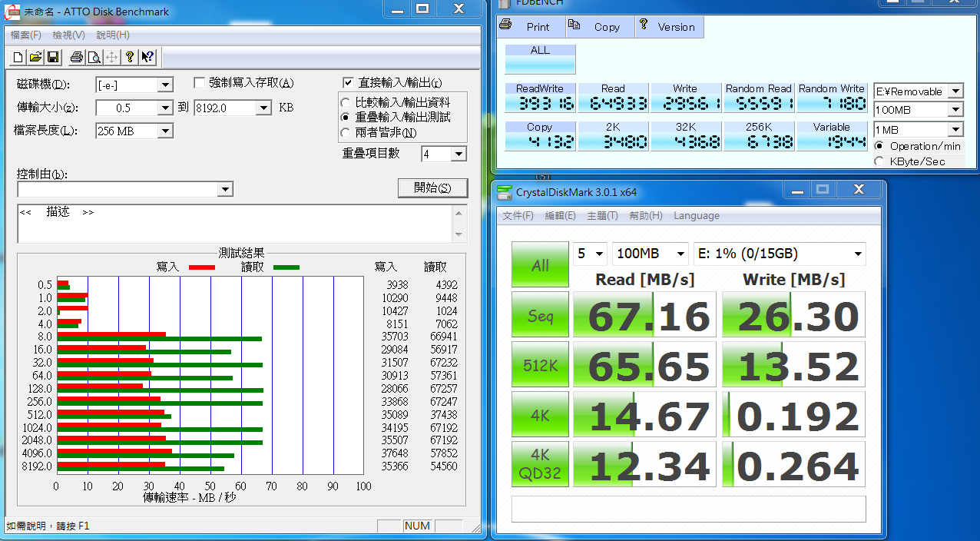Click the ATTO Disk Benchmark title bar icon
980x541 pixels.
tap(12, 12)
